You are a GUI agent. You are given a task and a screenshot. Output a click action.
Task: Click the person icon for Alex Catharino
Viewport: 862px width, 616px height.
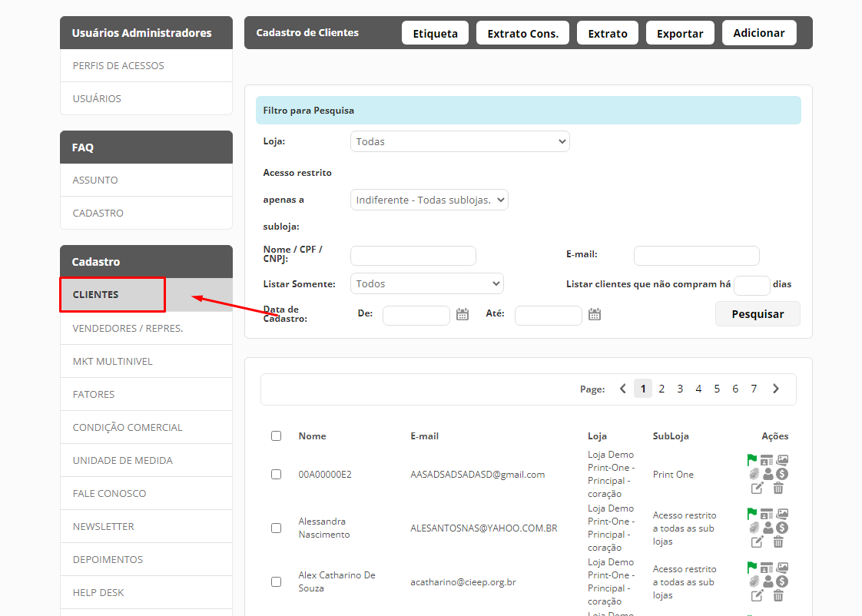[768, 581]
